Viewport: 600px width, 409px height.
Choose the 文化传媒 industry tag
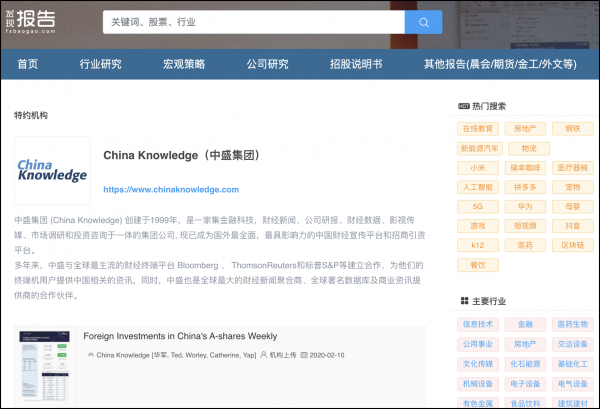[x=478, y=364]
